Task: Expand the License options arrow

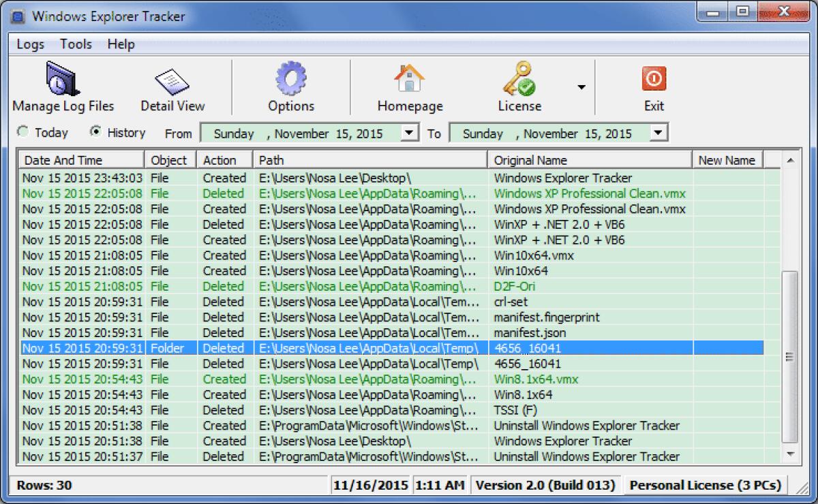Action: (581, 86)
